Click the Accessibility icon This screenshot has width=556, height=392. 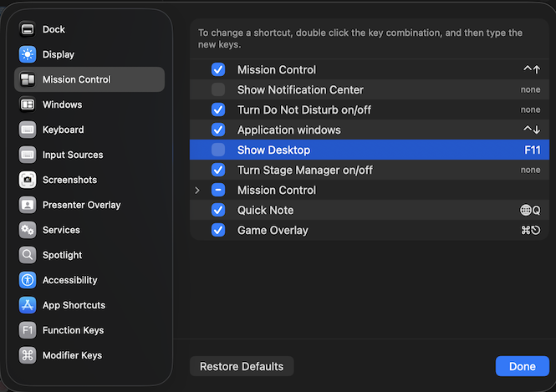tap(28, 280)
